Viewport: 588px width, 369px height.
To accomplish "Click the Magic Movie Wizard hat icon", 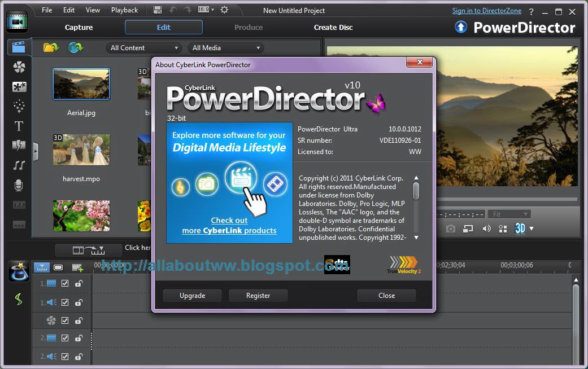I will pyautogui.click(x=19, y=271).
